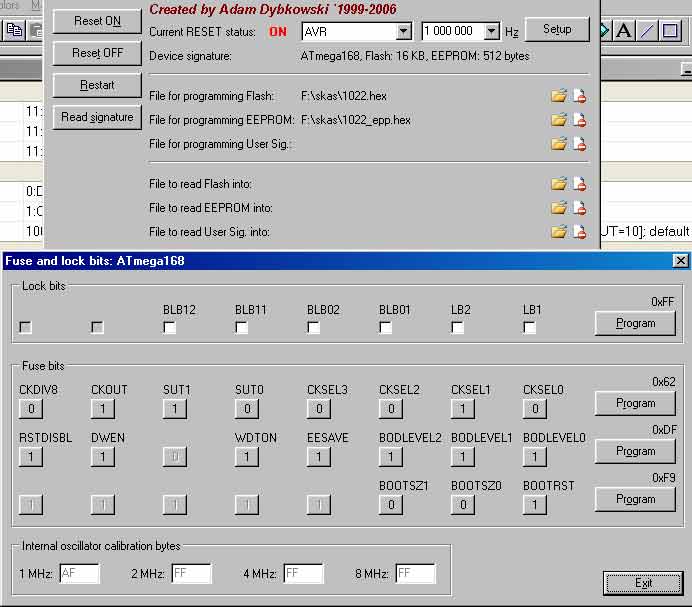
Task: Browse for the programming EEPROM file
Action: (x=559, y=120)
